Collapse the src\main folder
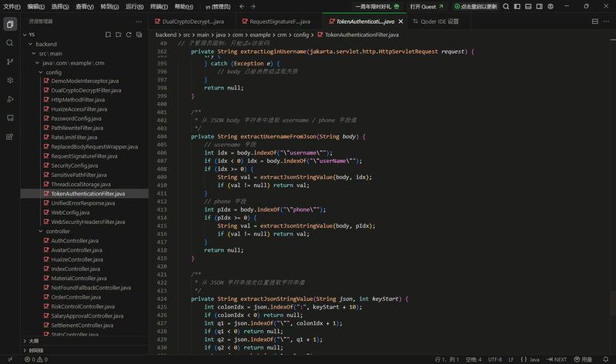This screenshot has height=364, width=616. click(34, 53)
